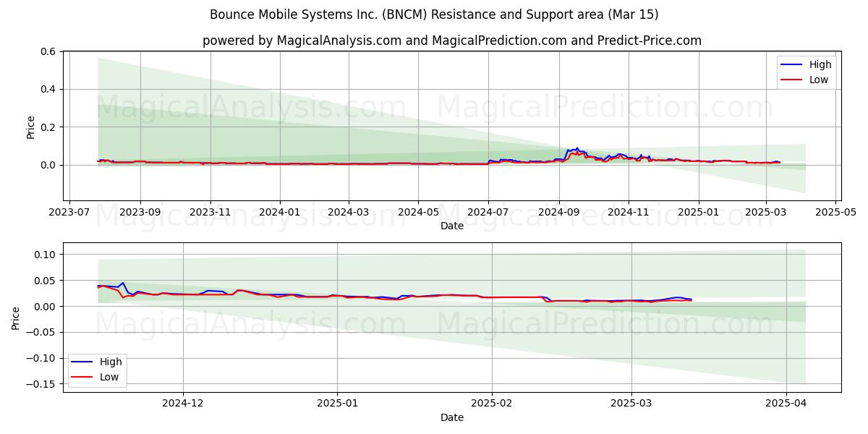
Task: Click the '2024-03' x-axis tick label
Action: [349, 213]
